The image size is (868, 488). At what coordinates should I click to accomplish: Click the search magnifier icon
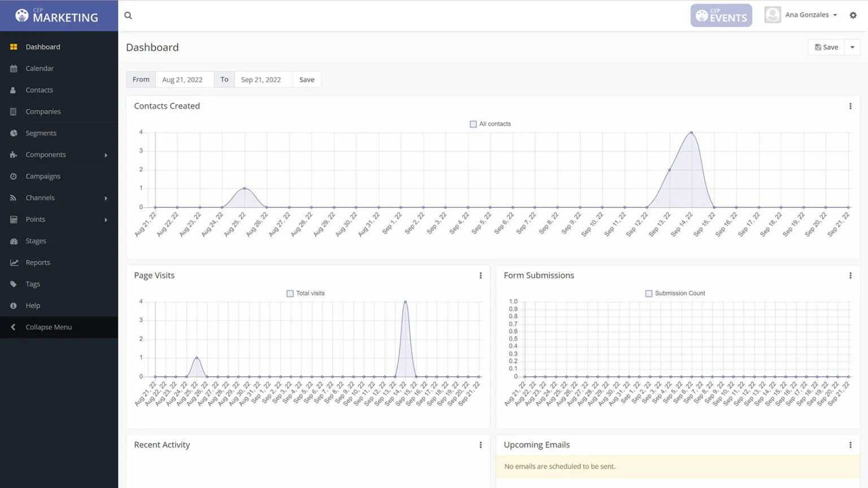coord(128,16)
